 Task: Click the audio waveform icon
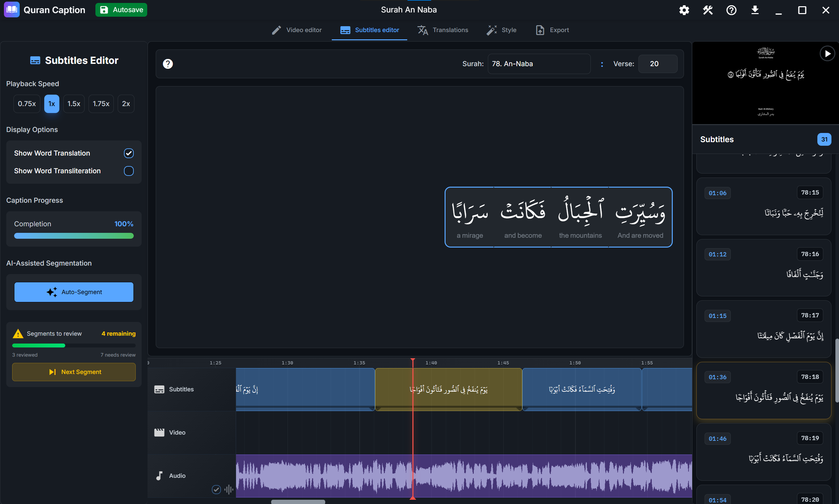tap(229, 489)
